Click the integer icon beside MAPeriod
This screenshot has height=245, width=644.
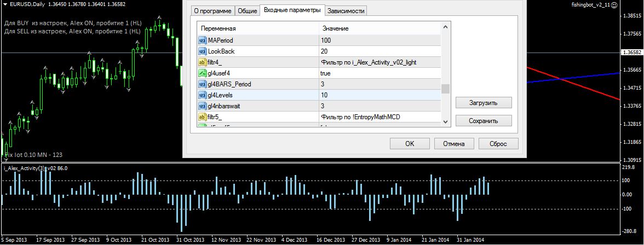202,40
